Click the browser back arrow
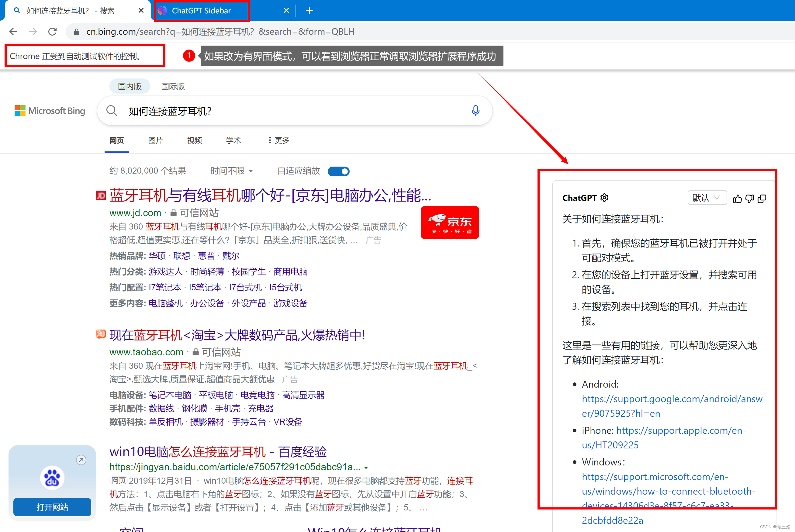This screenshot has width=795, height=532. tap(13, 32)
